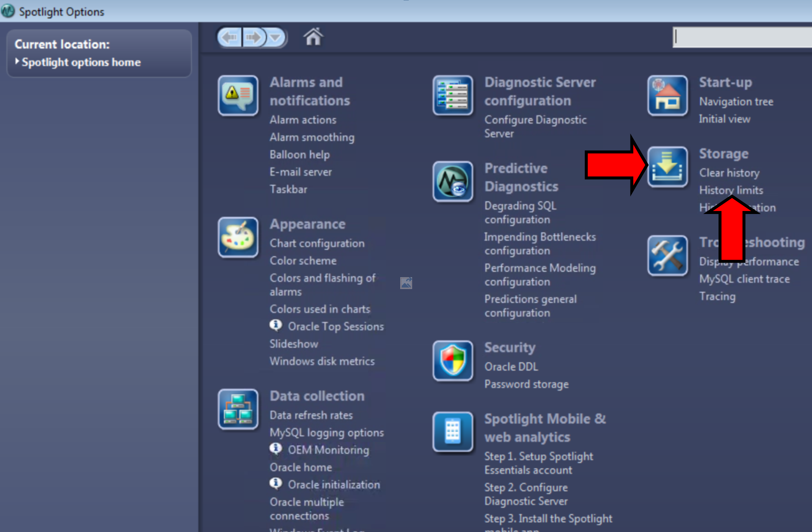Open History limits storage option
This screenshot has width=812, height=532.
coord(731,190)
